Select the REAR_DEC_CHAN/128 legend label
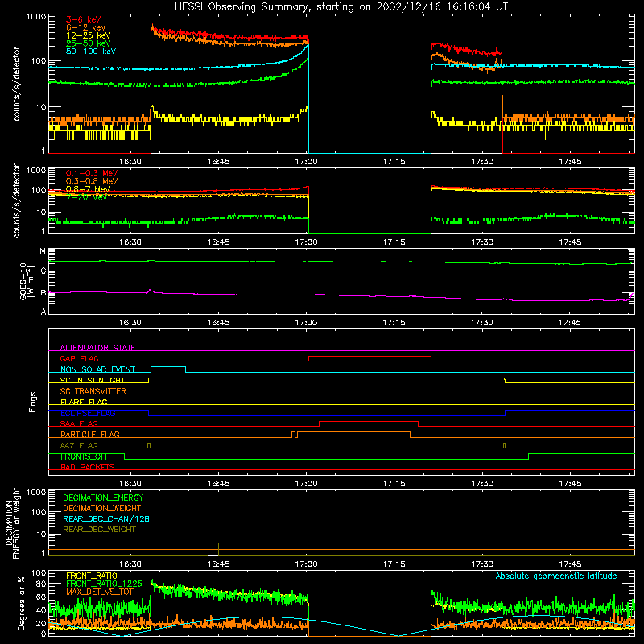 [x=106, y=518]
